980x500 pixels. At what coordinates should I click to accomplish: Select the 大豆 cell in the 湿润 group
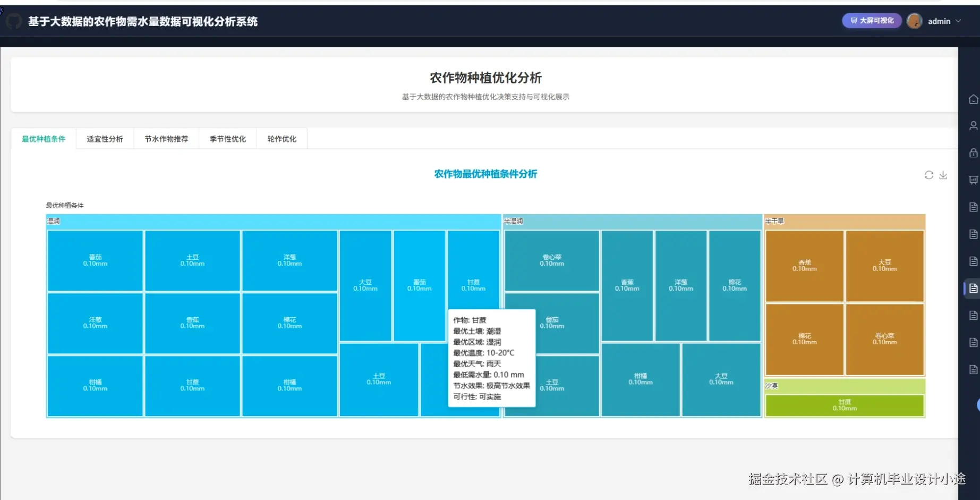point(365,285)
